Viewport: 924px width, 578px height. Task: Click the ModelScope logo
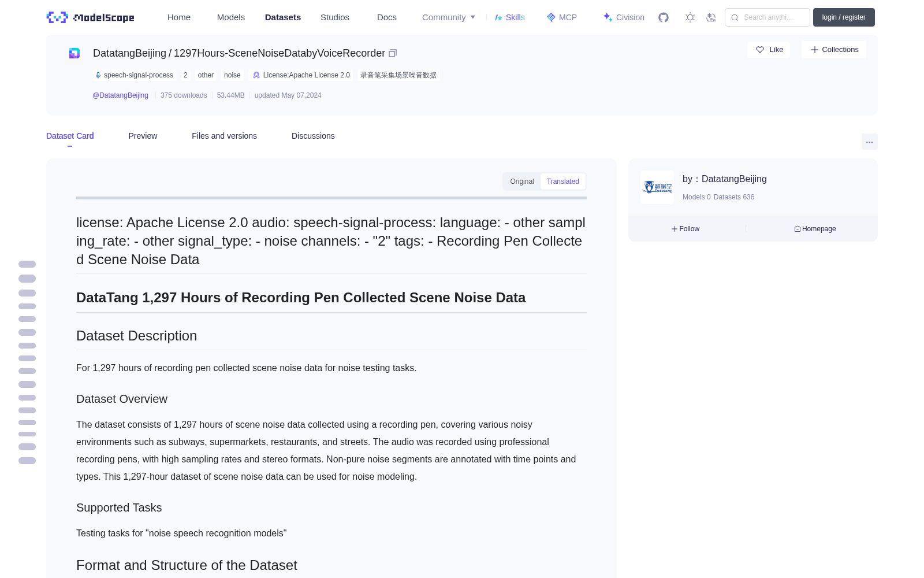tap(91, 17)
